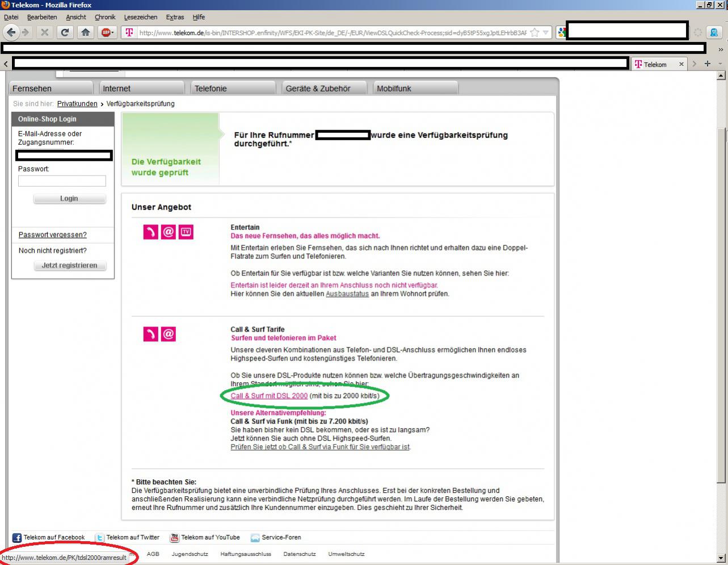Switch to the Geräte & Zubehör tab
The height and width of the screenshot is (565, 728).
coord(325,88)
